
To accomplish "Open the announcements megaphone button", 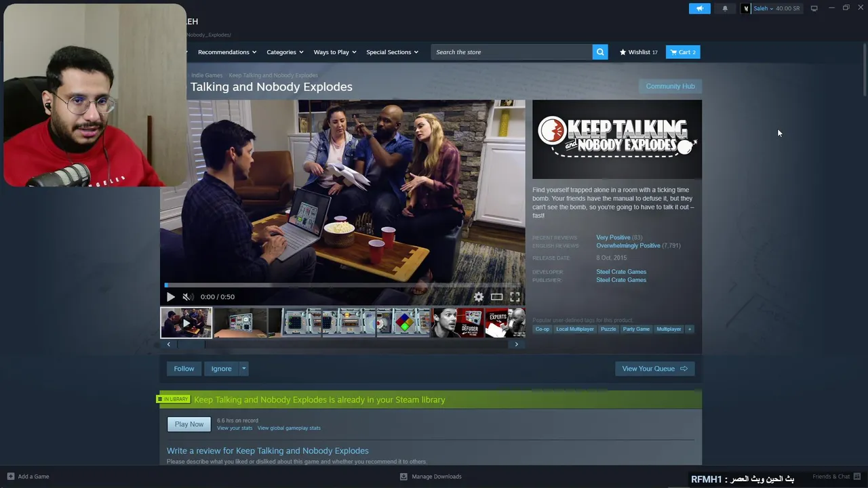I will coord(700,8).
